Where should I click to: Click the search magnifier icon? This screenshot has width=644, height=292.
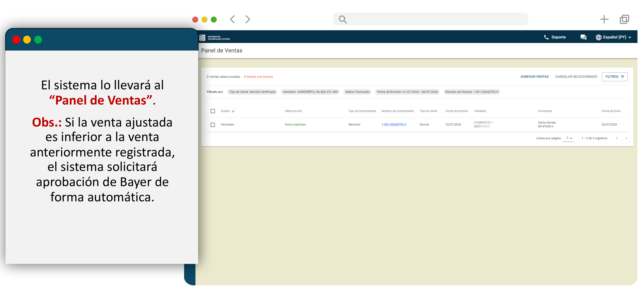(343, 19)
